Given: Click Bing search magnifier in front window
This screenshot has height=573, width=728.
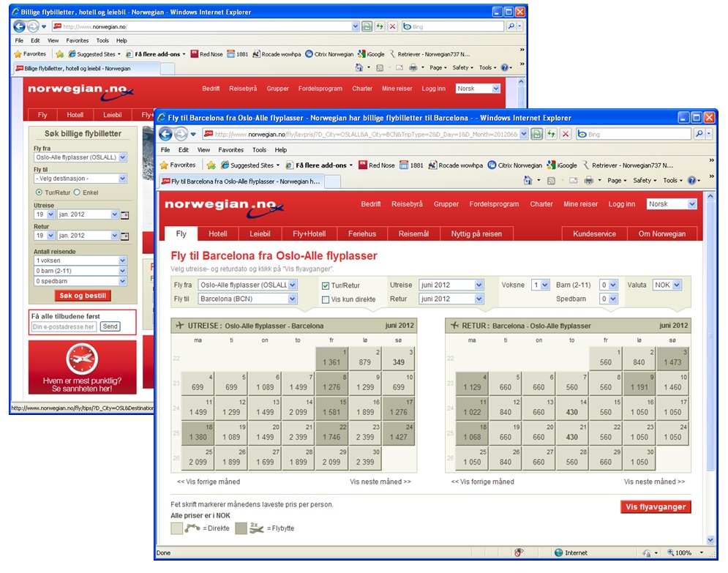Looking at the screenshot, I should [699, 134].
